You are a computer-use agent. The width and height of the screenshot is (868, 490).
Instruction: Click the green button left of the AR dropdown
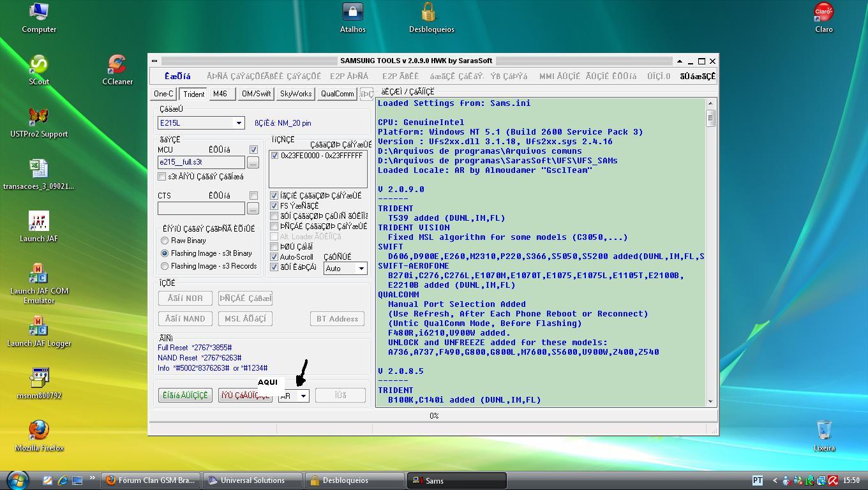click(185, 396)
